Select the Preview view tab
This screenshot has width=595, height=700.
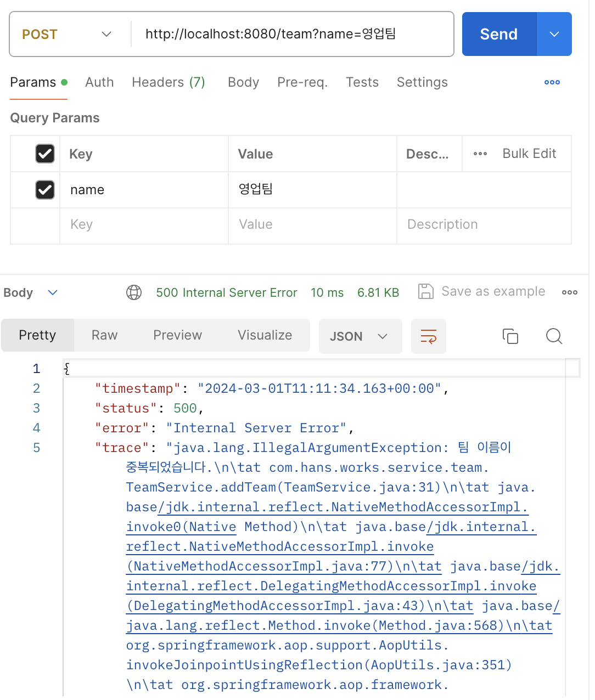pos(178,335)
